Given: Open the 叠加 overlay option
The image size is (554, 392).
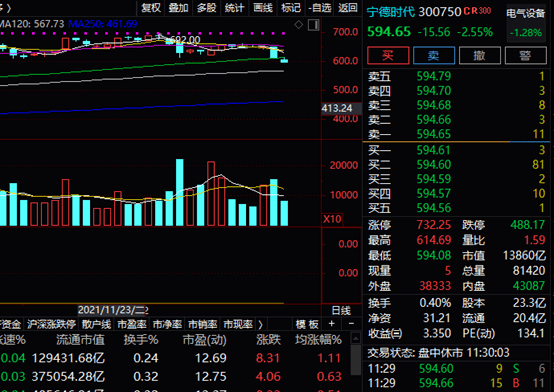Looking at the screenshot, I should point(178,8).
